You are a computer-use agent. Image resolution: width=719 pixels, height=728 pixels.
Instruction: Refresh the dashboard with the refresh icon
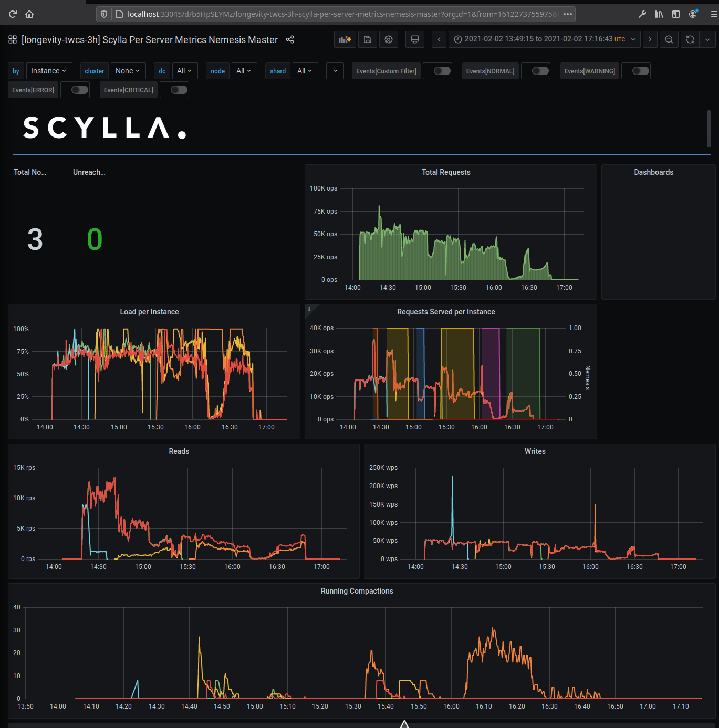(x=690, y=39)
